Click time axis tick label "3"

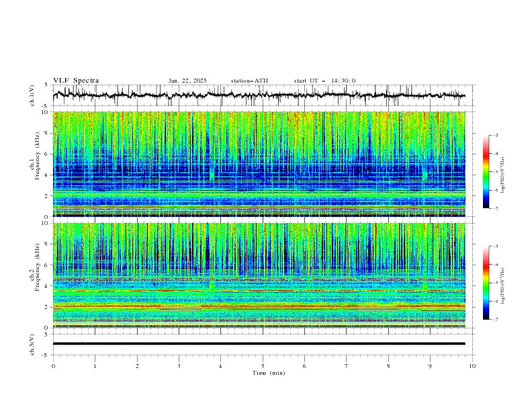point(179,366)
